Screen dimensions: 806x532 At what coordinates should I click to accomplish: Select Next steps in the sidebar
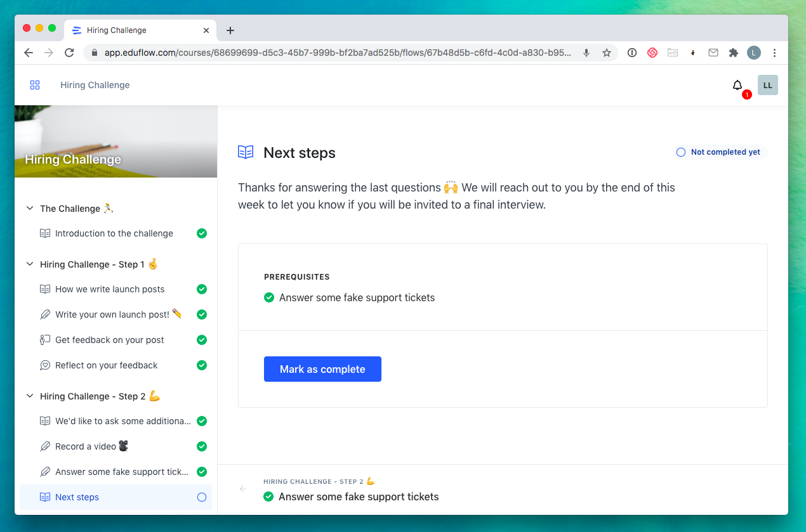tap(116, 497)
